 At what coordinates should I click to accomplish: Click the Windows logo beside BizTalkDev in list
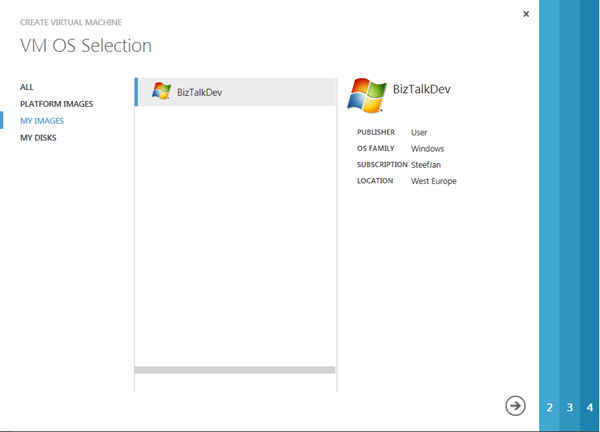[x=161, y=91]
